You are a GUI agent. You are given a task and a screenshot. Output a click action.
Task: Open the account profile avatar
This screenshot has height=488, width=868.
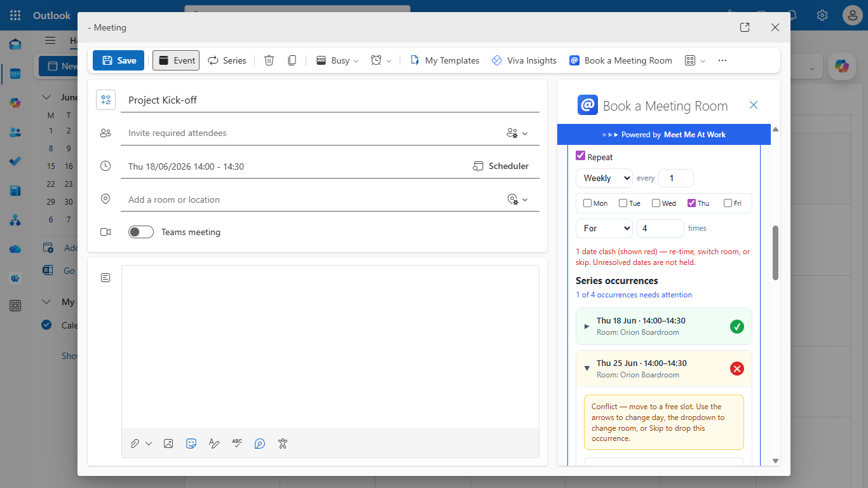(x=852, y=15)
